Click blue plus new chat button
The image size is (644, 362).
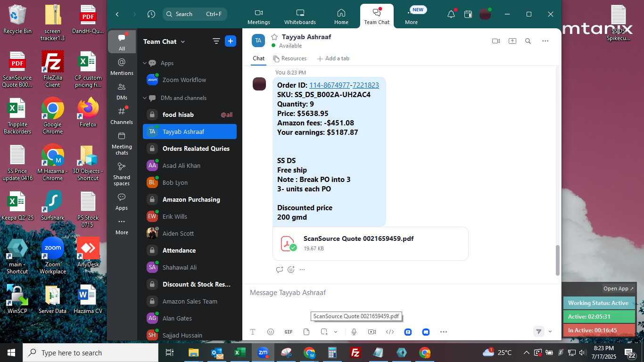[x=231, y=41]
